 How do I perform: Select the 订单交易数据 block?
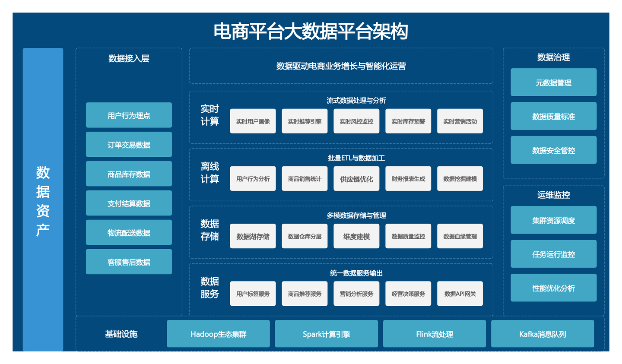[129, 145]
